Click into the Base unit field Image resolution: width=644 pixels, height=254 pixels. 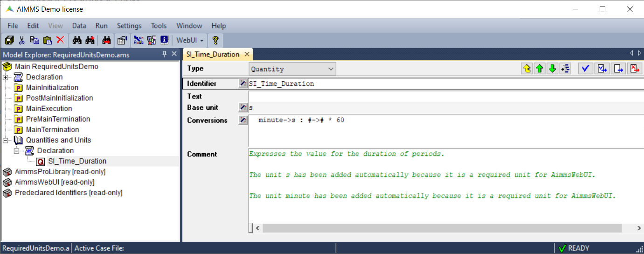(445, 107)
